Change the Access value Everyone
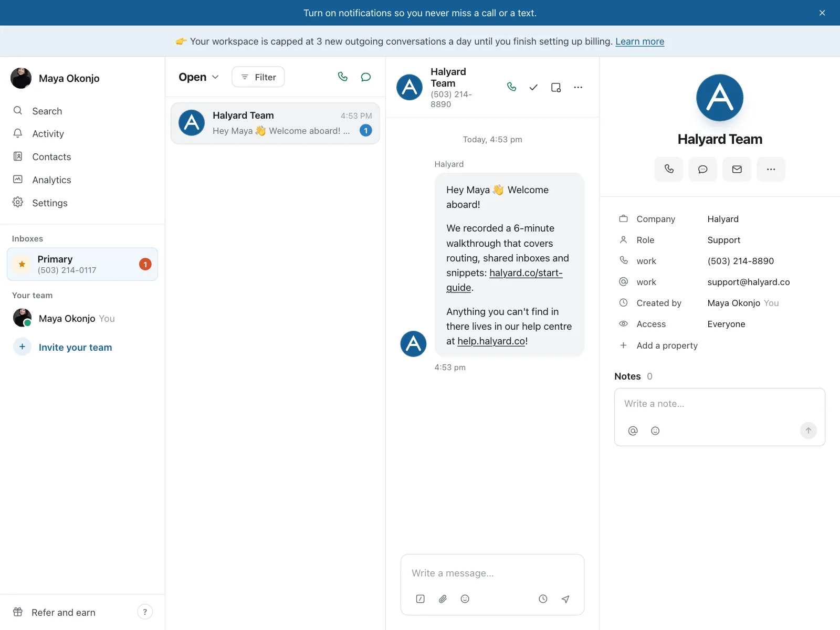Image resolution: width=840 pixels, height=630 pixels. click(727, 324)
